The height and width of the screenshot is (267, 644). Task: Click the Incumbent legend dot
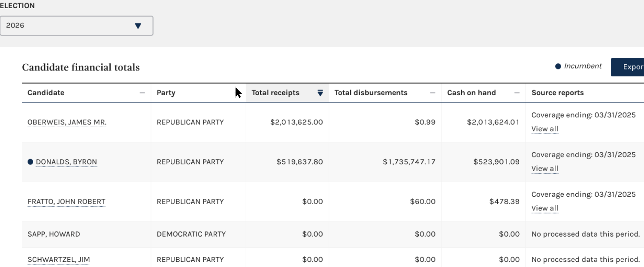tap(558, 66)
